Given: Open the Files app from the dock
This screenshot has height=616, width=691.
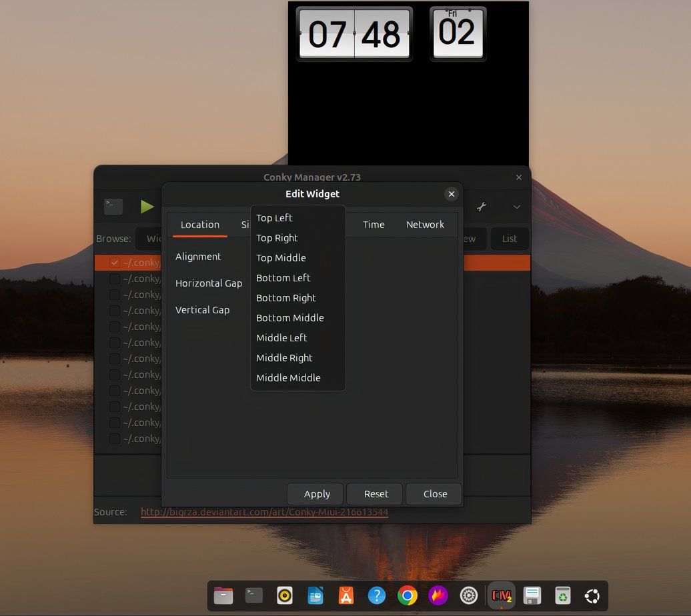Looking at the screenshot, I should [x=223, y=595].
